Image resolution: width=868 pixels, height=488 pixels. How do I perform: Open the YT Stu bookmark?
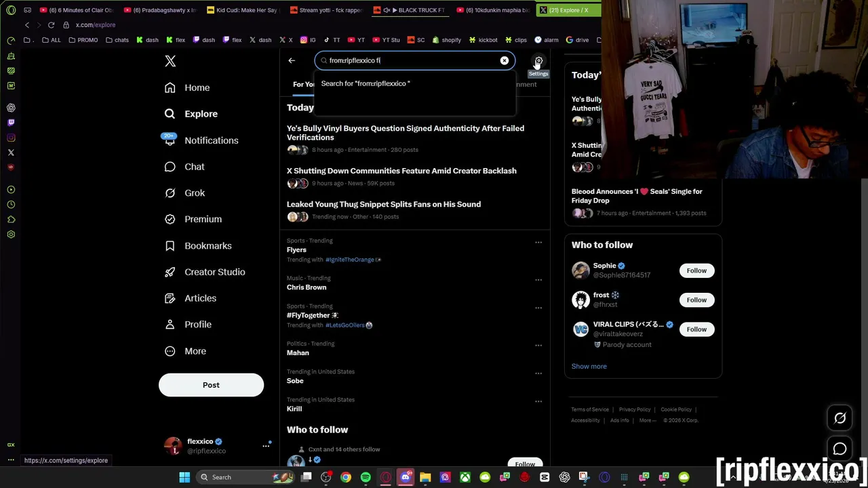coord(387,40)
